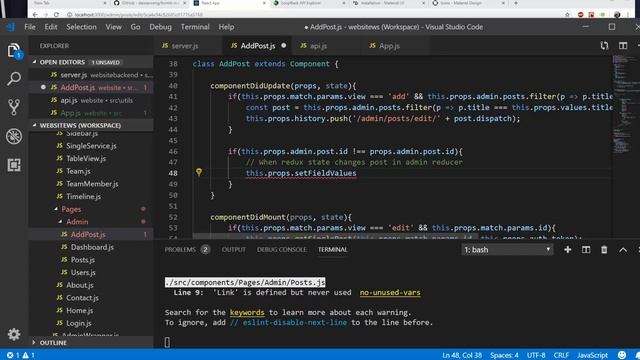
Task: Split the terminal panel
Action: pyautogui.click(x=586, y=249)
